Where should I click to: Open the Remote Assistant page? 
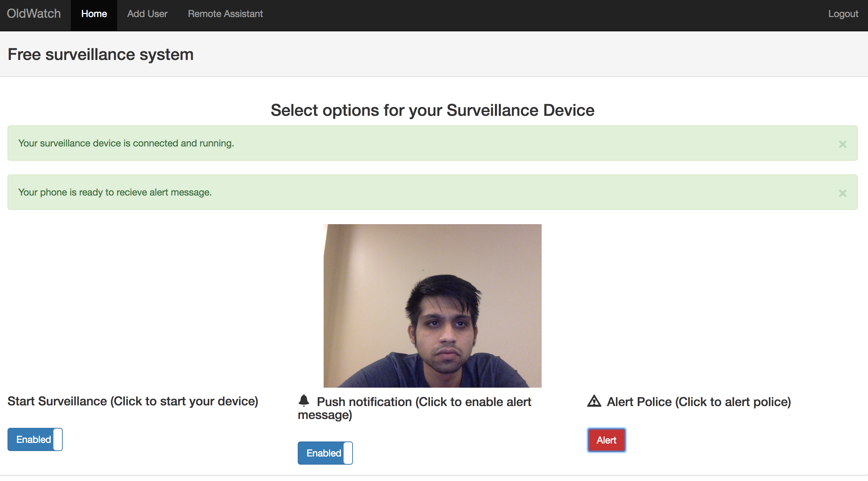(x=225, y=14)
